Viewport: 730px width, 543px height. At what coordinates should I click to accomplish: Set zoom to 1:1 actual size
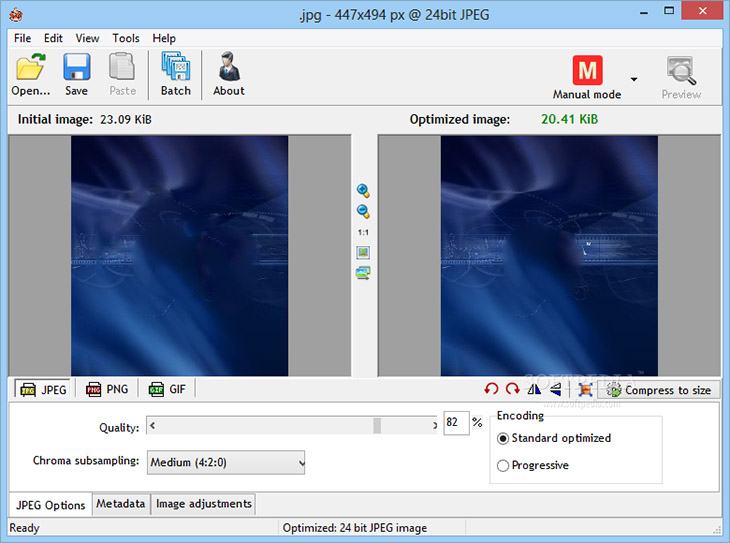click(x=363, y=232)
